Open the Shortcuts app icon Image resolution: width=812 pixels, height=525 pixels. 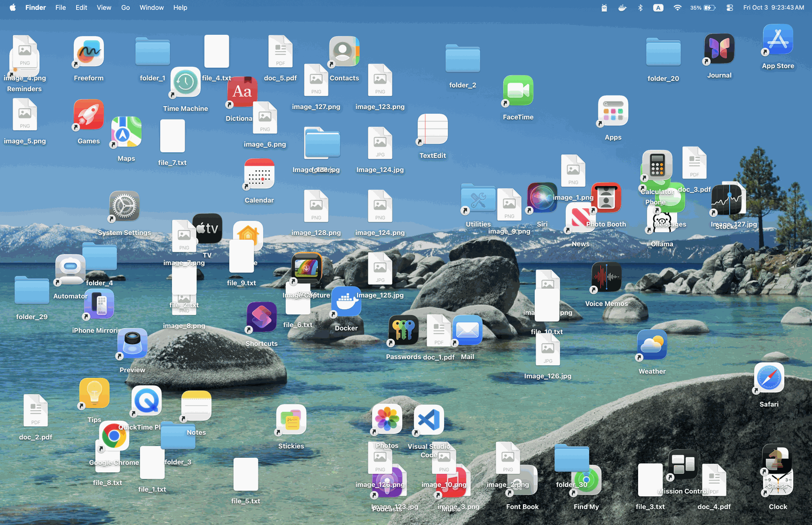pyautogui.click(x=261, y=317)
